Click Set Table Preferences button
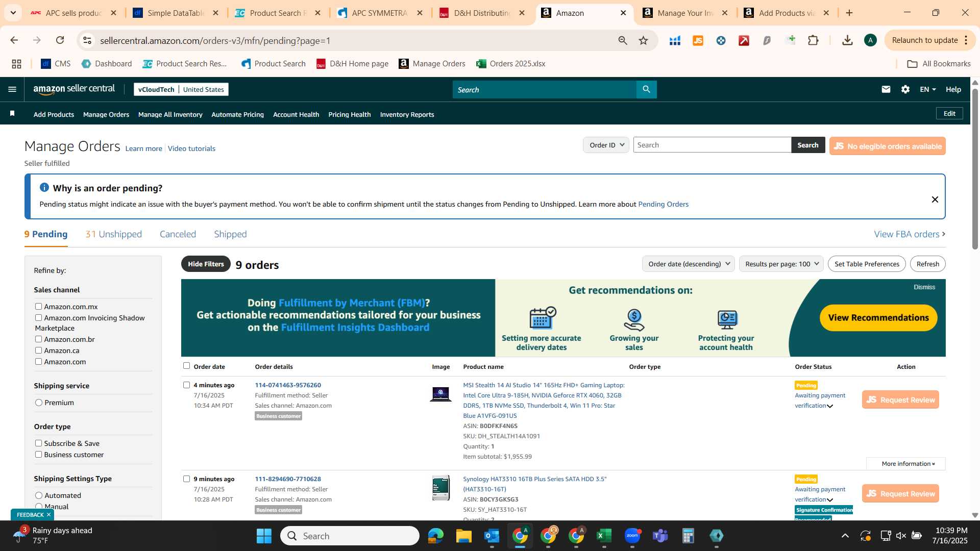Screen dimensions: 980x551 867,264
